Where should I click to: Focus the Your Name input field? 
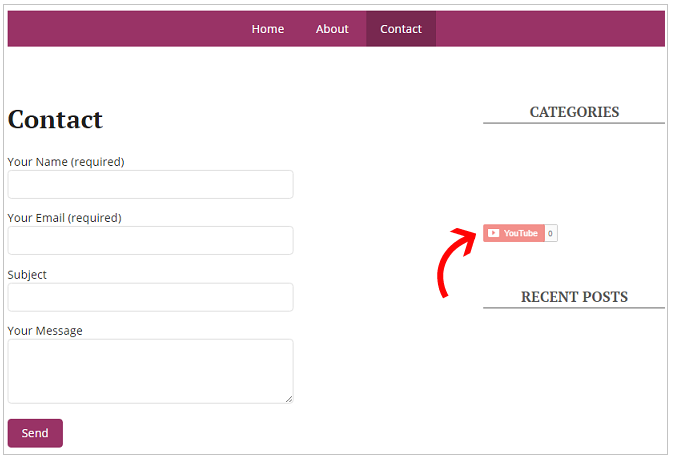[150, 184]
